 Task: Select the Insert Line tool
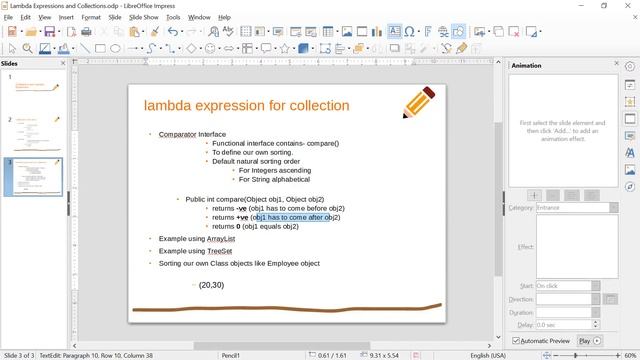click(x=85, y=49)
